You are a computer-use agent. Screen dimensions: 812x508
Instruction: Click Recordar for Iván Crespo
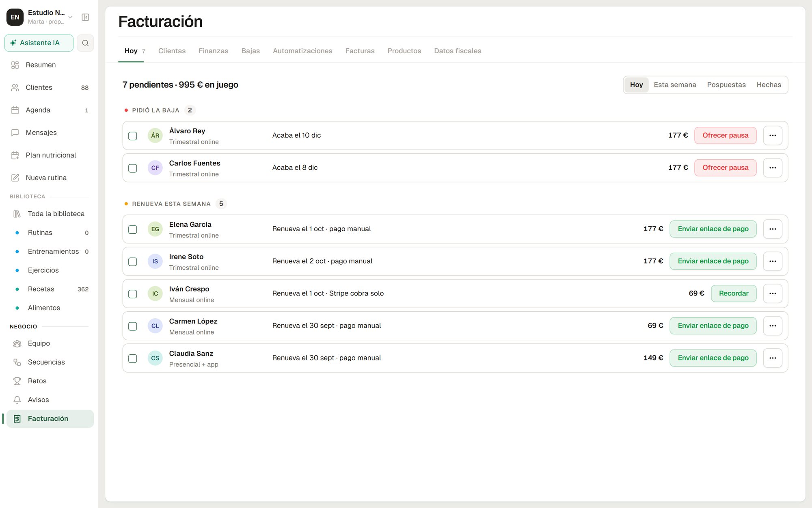[733, 293]
